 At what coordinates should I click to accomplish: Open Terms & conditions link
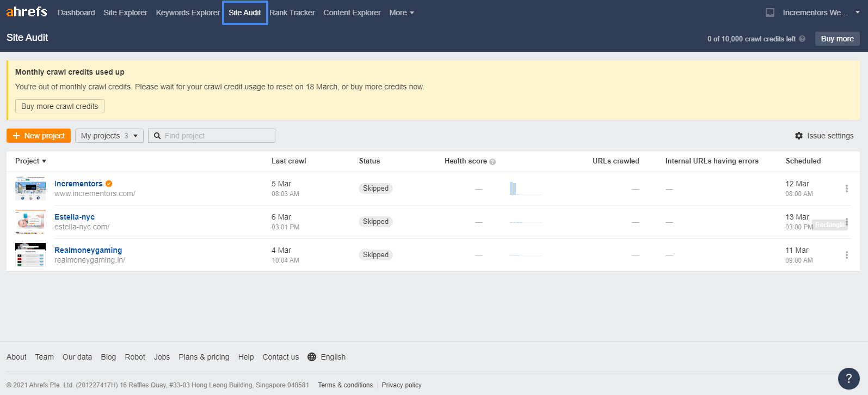(x=346, y=385)
